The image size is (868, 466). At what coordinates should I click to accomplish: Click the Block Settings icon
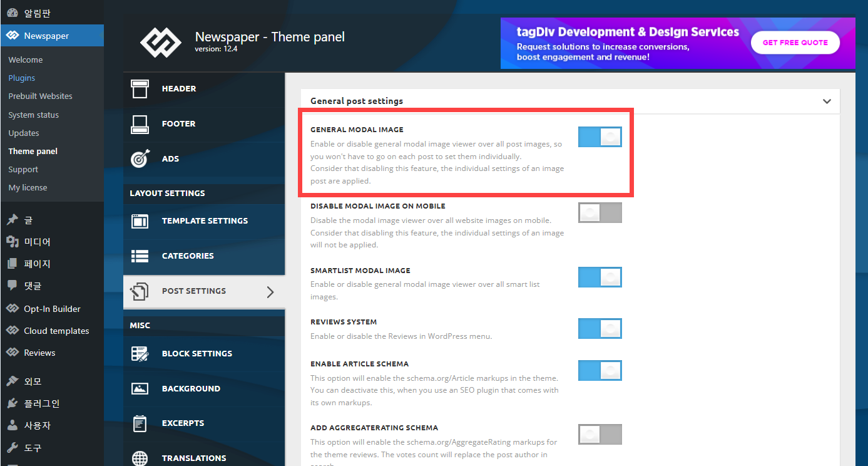pos(140,354)
